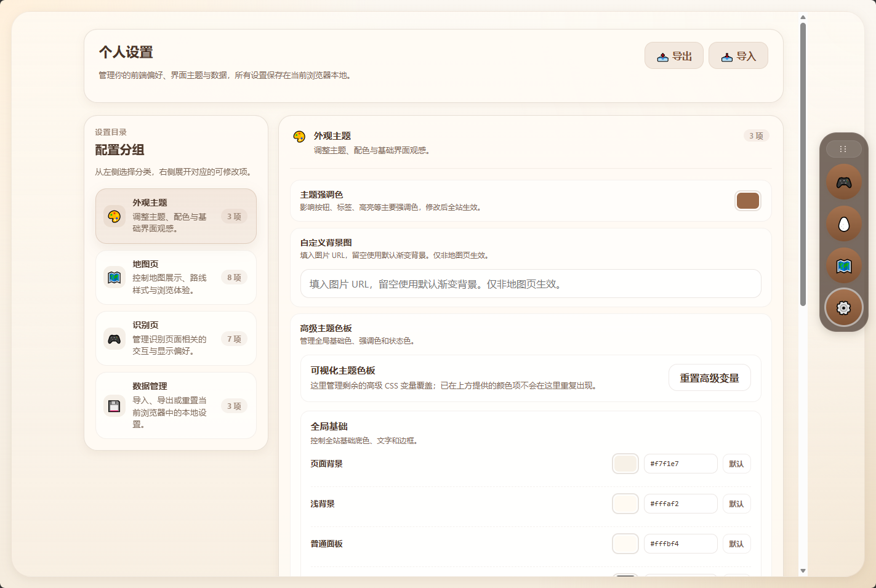Click the #f7f1e7 hex input field

(x=681, y=464)
